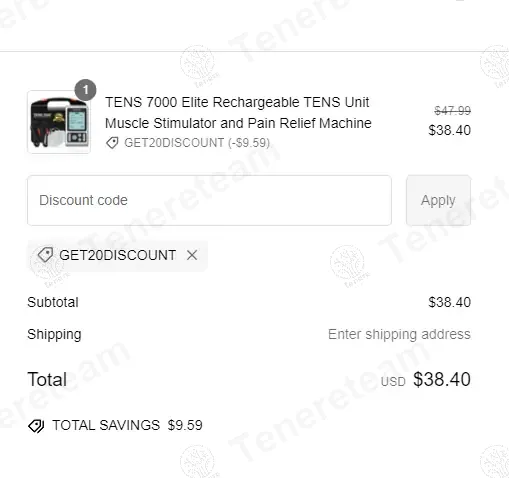Click the quantity badge showing 1
Image resolution: width=509 pixels, height=478 pixels.
point(86,90)
